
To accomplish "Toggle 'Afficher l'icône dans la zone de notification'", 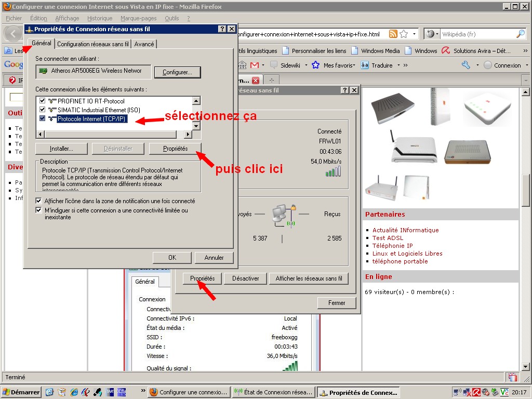I will click(x=38, y=201).
